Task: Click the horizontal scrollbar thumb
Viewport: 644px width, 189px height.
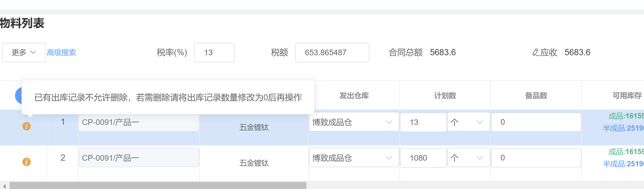Action: click(158, 186)
